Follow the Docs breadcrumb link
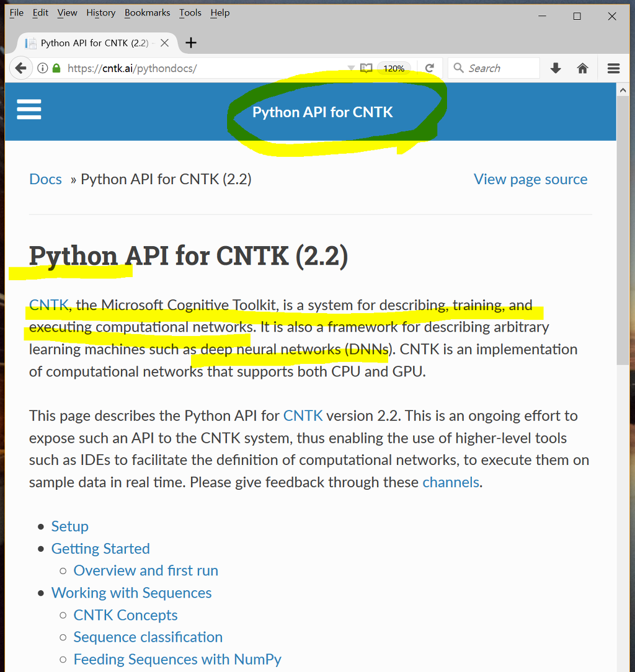 coord(45,179)
